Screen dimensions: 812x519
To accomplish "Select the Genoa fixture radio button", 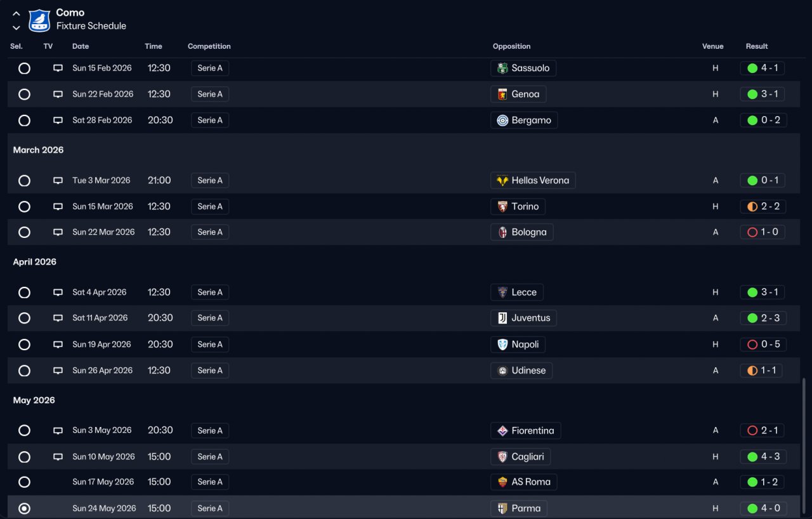I will click(x=24, y=95).
